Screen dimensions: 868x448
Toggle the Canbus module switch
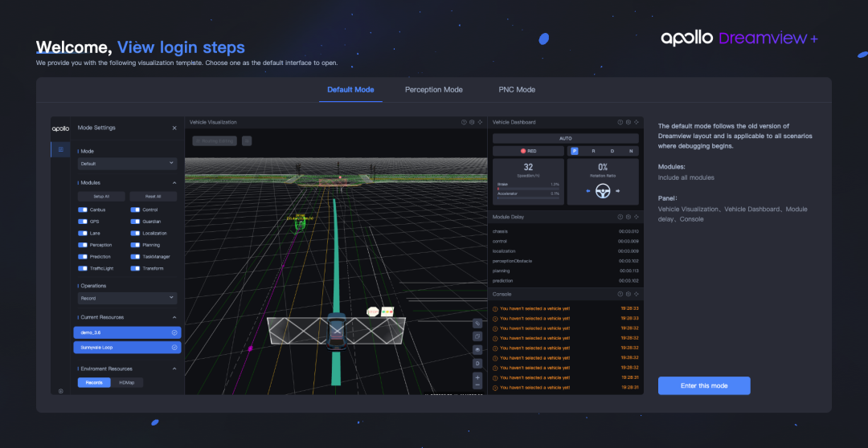(83, 210)
